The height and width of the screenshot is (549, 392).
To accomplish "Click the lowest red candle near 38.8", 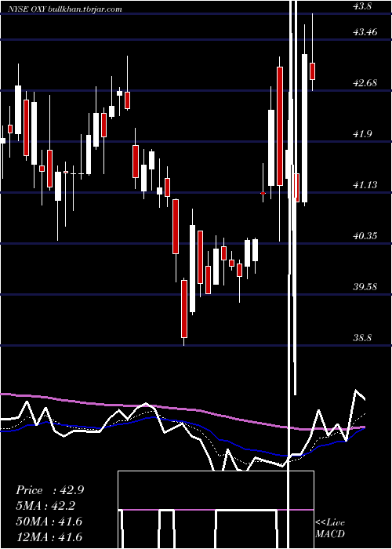I will [184, 309].
